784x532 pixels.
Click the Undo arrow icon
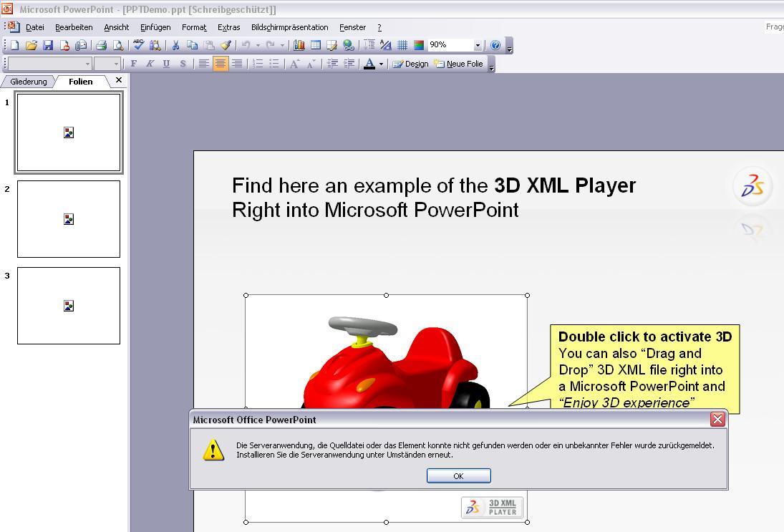click(246, 46)
